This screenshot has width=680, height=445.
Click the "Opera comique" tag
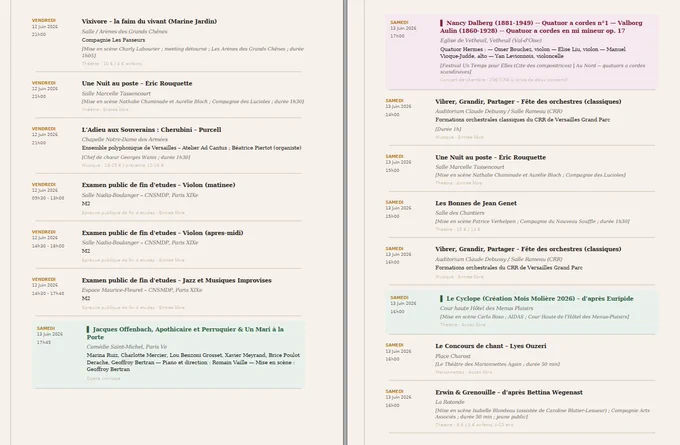[103, 378]
